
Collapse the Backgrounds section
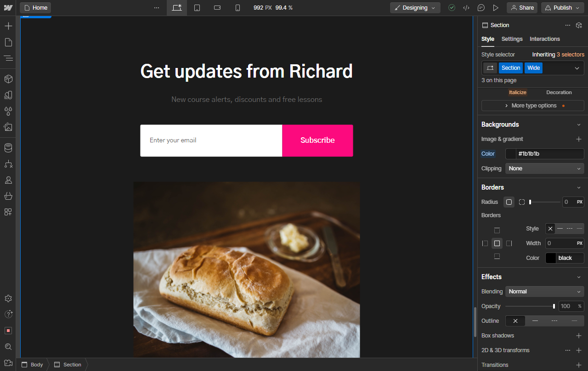pos(579,124)
